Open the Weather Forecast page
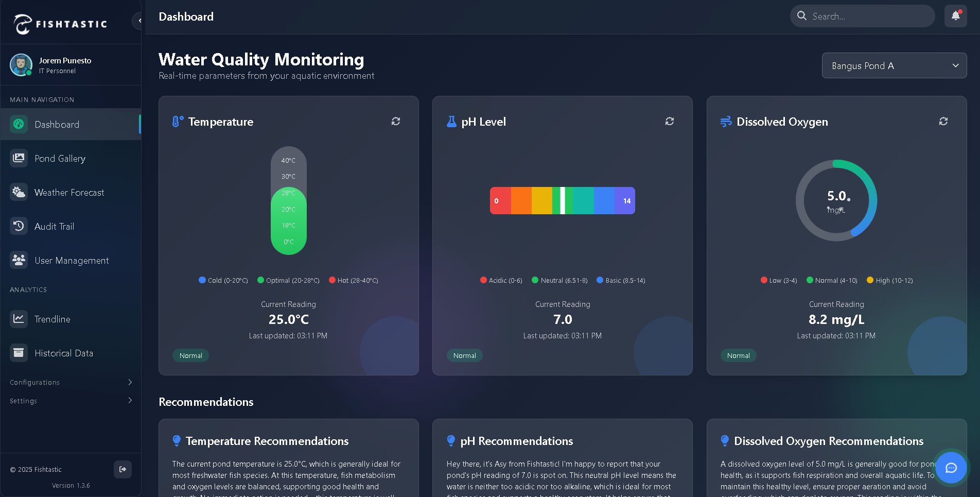The image size is (980, 497). pyautogui.click(x=69, y=192)
